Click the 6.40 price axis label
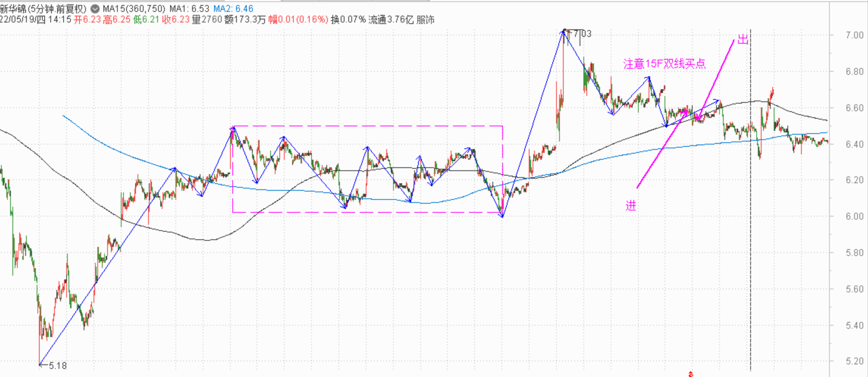 [x=854, y=144]
